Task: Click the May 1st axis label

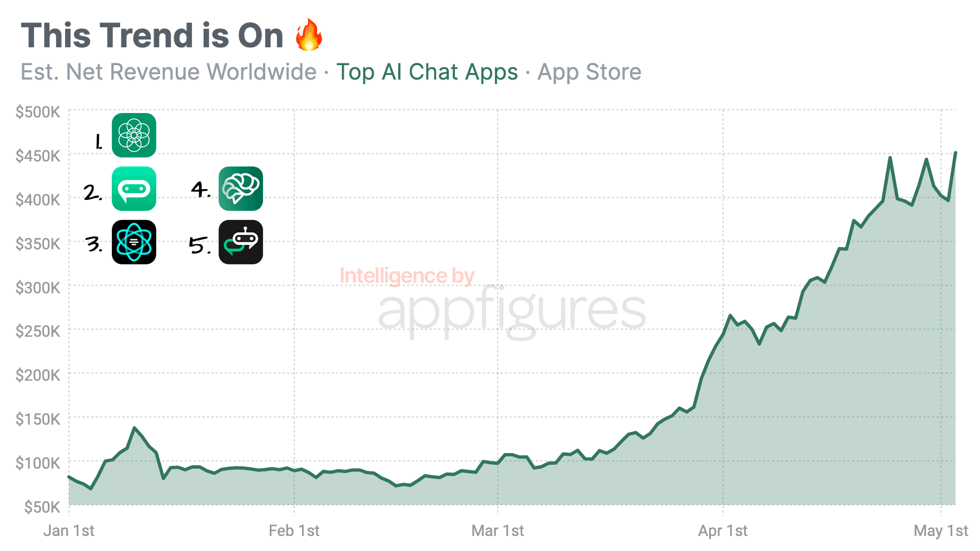Action: 941,531
